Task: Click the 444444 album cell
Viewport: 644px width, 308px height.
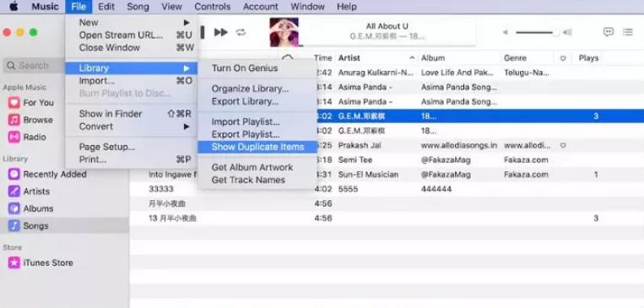Action: pos(436,189)
